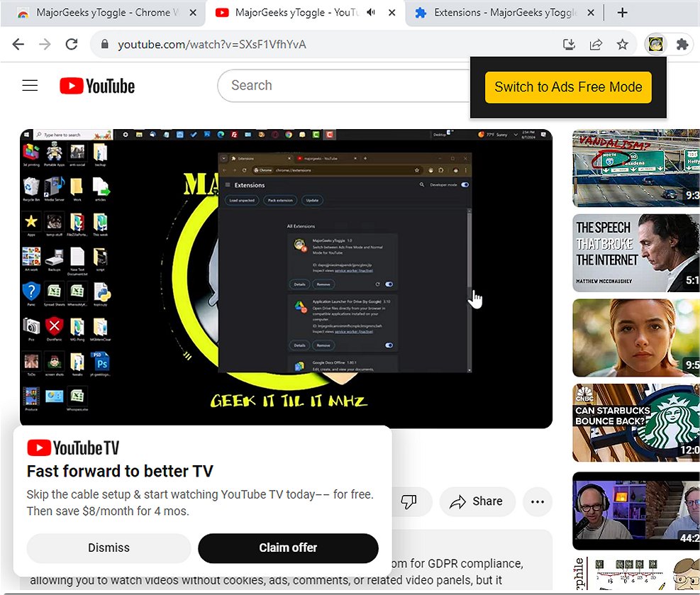
Task: Dismiss the YouTube TV offer
Action: pos(109,547)
